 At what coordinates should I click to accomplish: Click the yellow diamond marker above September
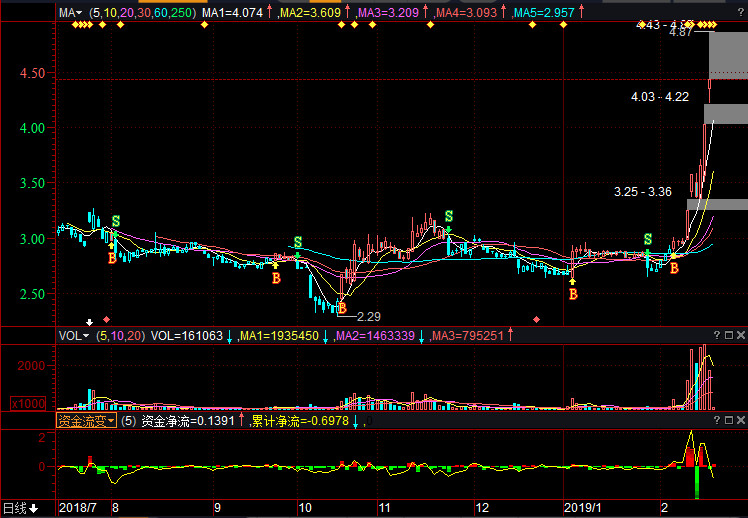[205, 24]
